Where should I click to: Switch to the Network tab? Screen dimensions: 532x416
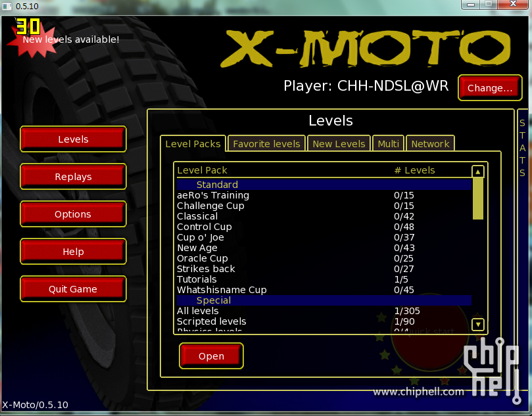click(x=430, y=144)
